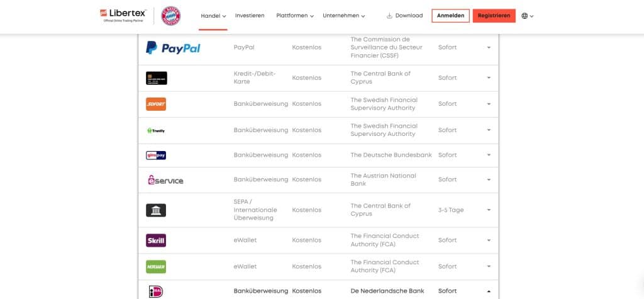
Task: Open the Handel dropdown menu
Action: pyautogui.click(x=213, y=16)
